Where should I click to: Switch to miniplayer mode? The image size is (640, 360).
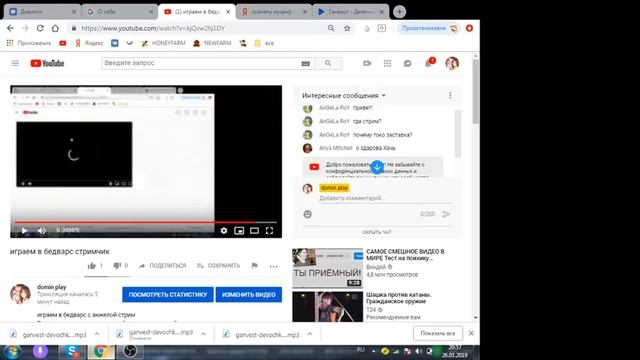coord(239,231)
